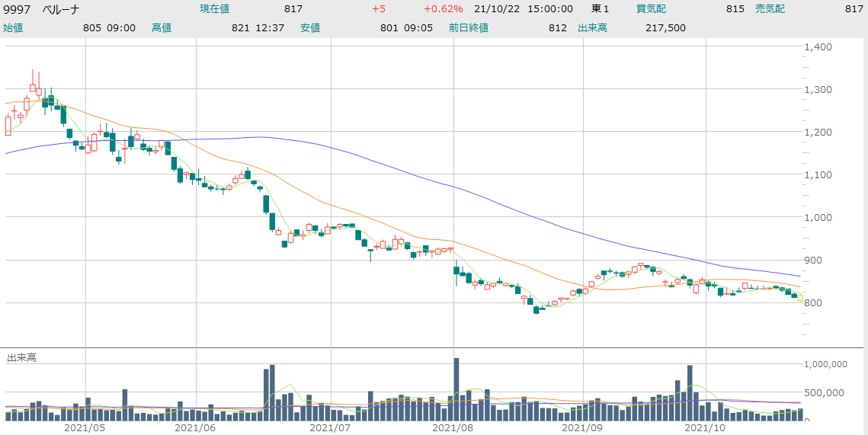Screen dimensions: 868x435
Task: Click the tallest volume bar in early August
Action: click(456, 389)
